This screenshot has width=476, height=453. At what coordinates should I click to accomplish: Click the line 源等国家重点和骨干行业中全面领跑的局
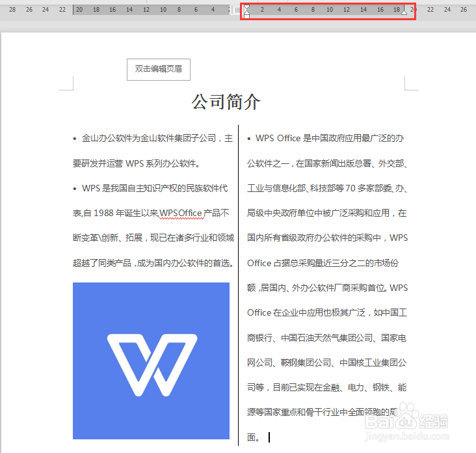[323, 412]
